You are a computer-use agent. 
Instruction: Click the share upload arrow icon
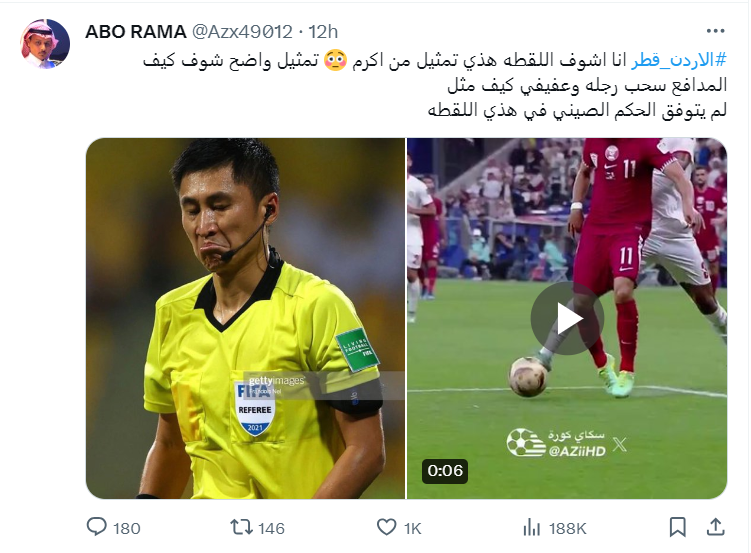point(715,527)
